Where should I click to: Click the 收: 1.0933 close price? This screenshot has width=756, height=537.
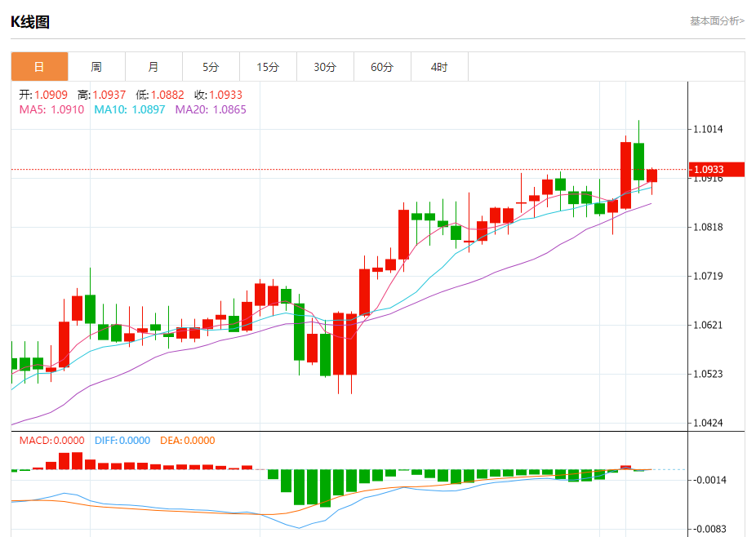219,95
